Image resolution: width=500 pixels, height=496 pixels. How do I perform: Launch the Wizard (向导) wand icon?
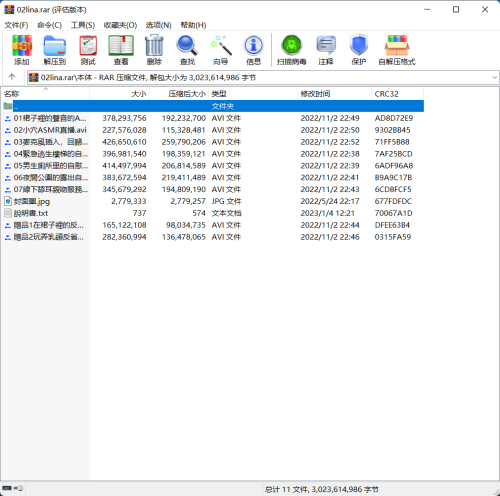point(220,50)
